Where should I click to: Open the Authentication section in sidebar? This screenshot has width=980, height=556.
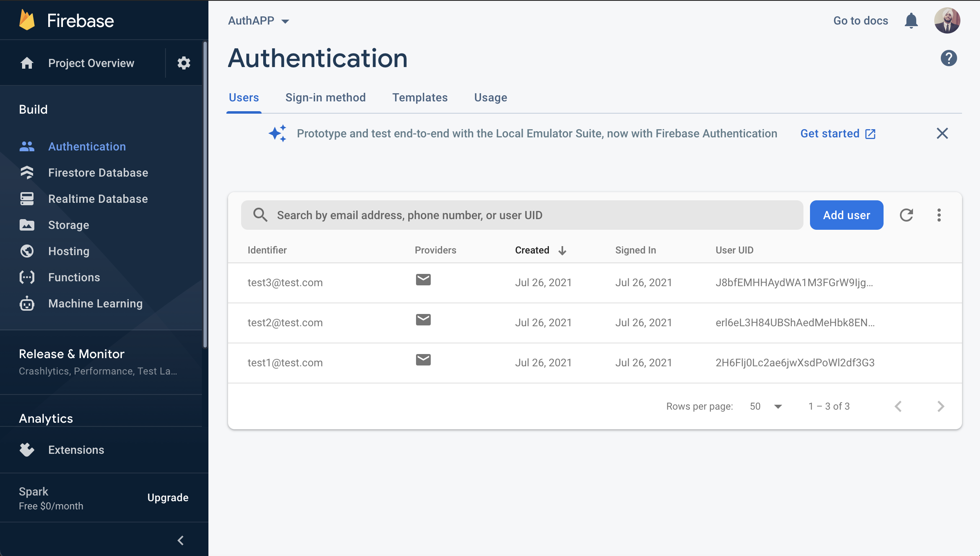[87, 146]
